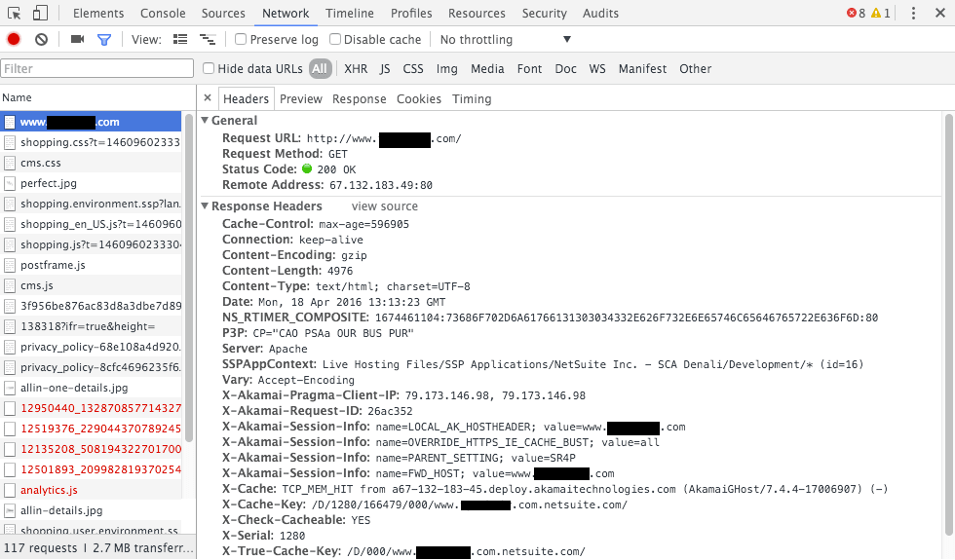Switch to the Console panel tab
This screenshot has height=560, width=955.
pyautogui.click(x=163, y=14)
